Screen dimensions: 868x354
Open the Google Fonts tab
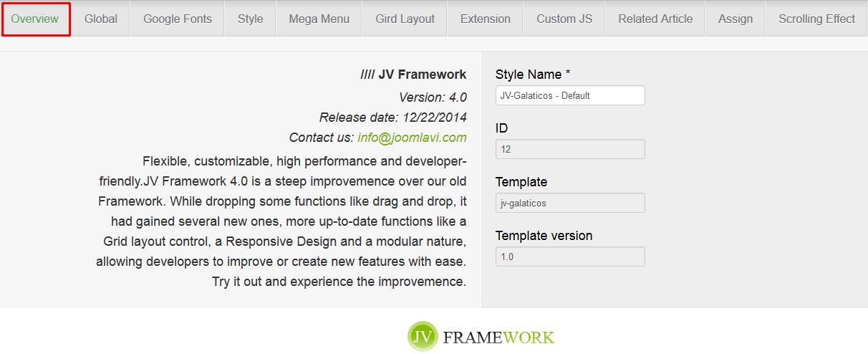point(178,19)
